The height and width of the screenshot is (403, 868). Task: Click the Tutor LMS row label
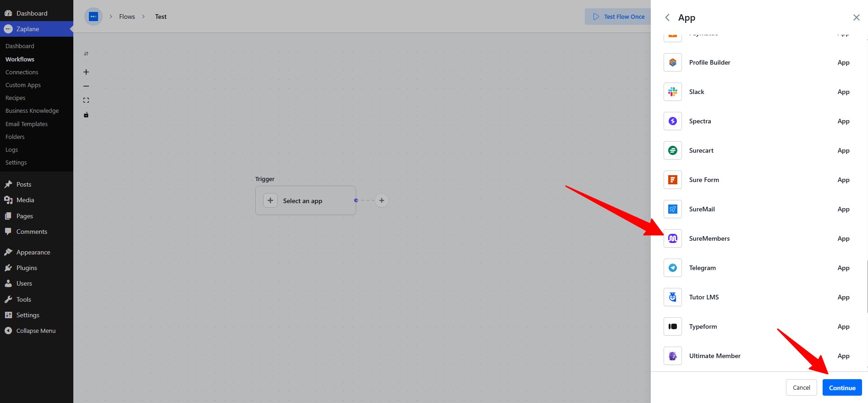[x=704, y=297]
